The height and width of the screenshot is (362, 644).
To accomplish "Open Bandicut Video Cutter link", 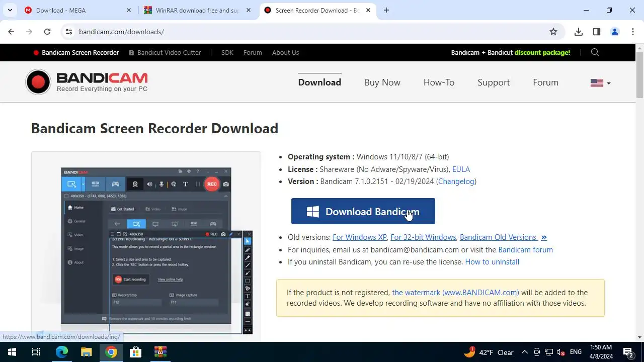I will (165, 52).
